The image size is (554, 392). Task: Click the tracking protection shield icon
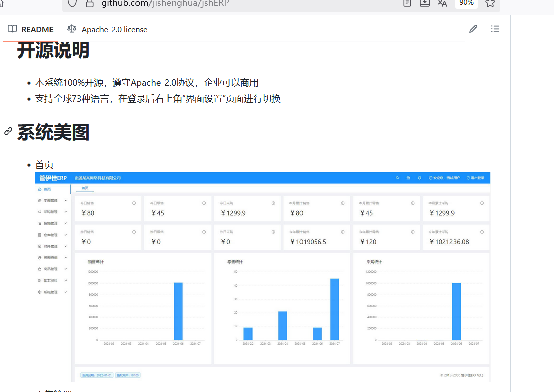(x=72, y=3)
